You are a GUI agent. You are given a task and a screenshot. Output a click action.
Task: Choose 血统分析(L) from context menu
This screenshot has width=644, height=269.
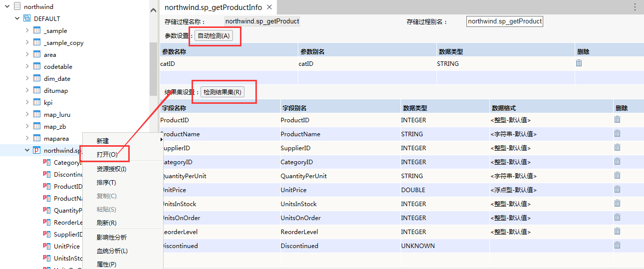pos(112,251)
